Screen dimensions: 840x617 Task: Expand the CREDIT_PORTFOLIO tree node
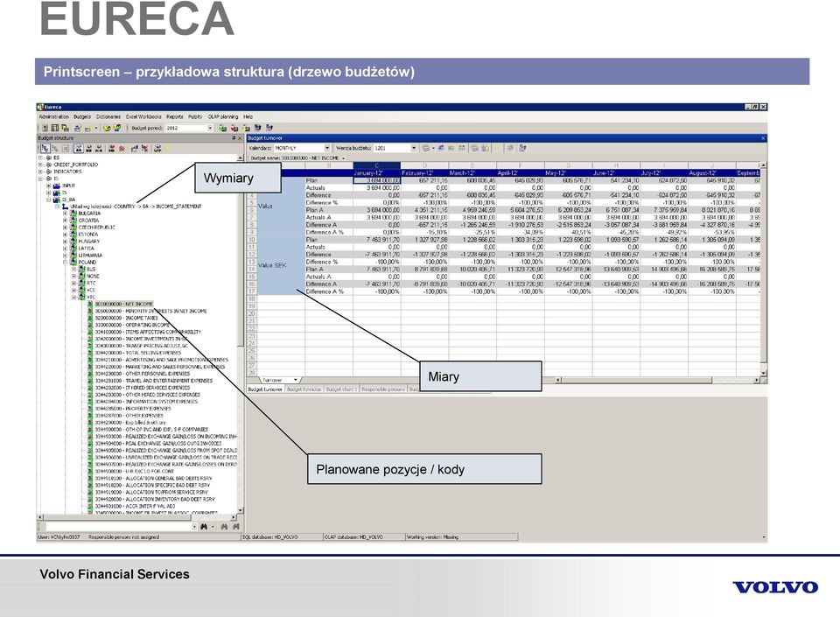(x=41, y=165)
